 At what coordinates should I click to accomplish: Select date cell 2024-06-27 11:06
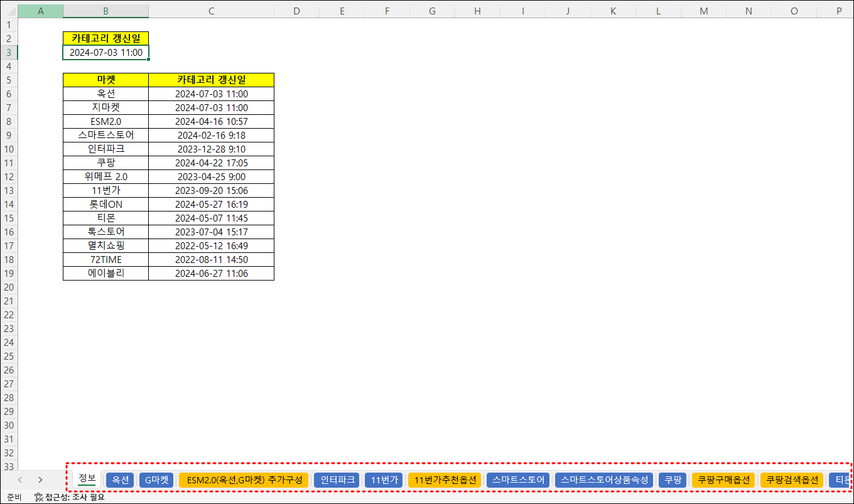coord(211,273)
